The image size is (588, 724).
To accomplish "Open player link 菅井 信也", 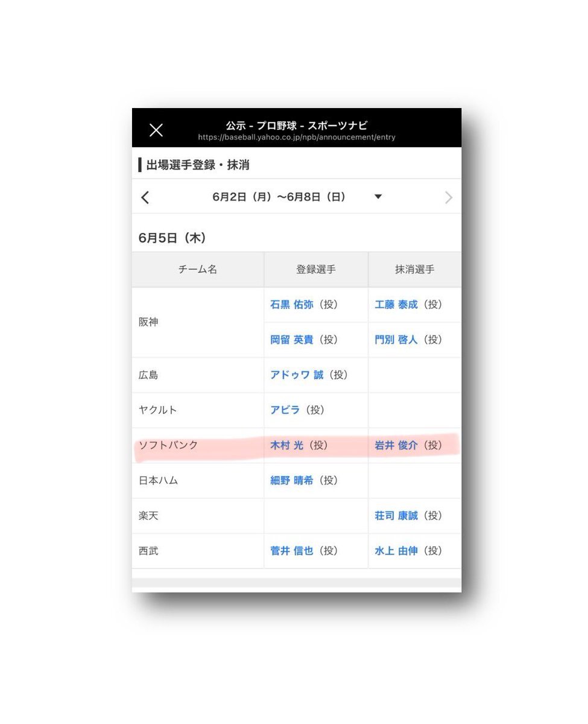I will pyautogui.click(x=291, y=551).
